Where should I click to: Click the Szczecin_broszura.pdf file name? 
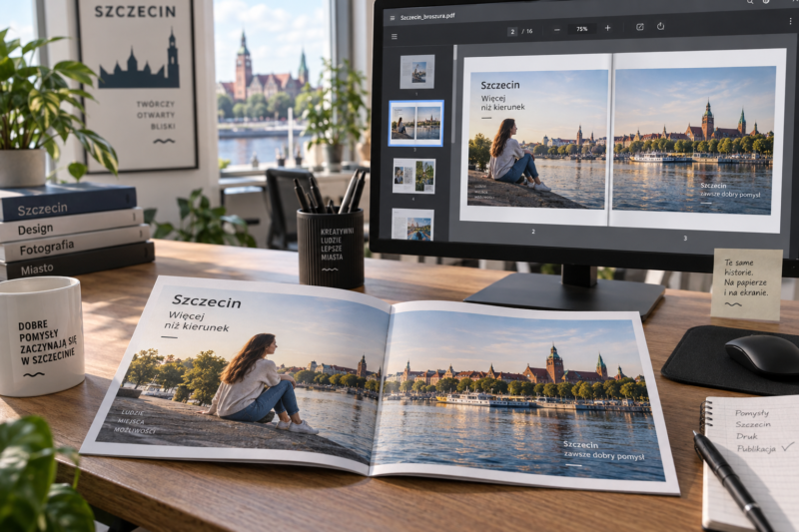point(427,17)
